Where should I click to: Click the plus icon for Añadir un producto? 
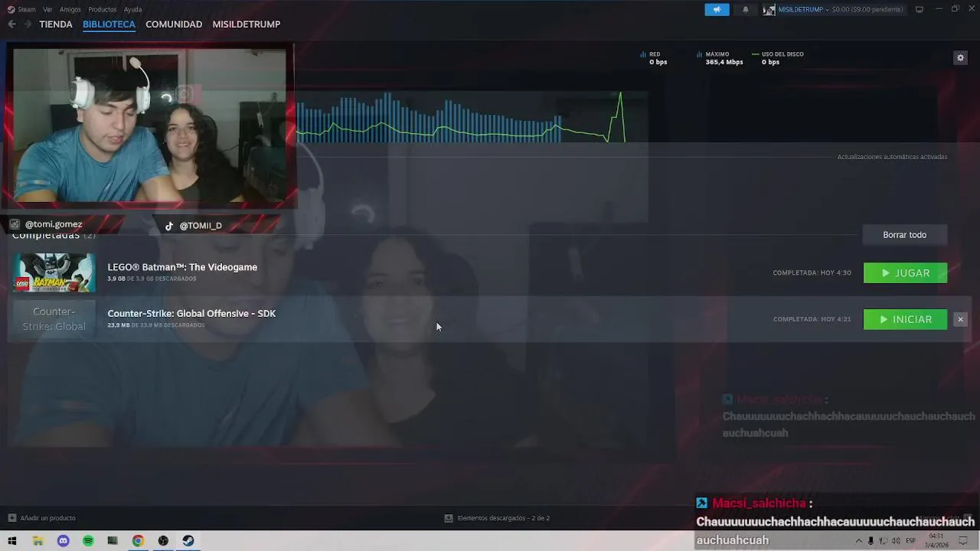[11, 518]
